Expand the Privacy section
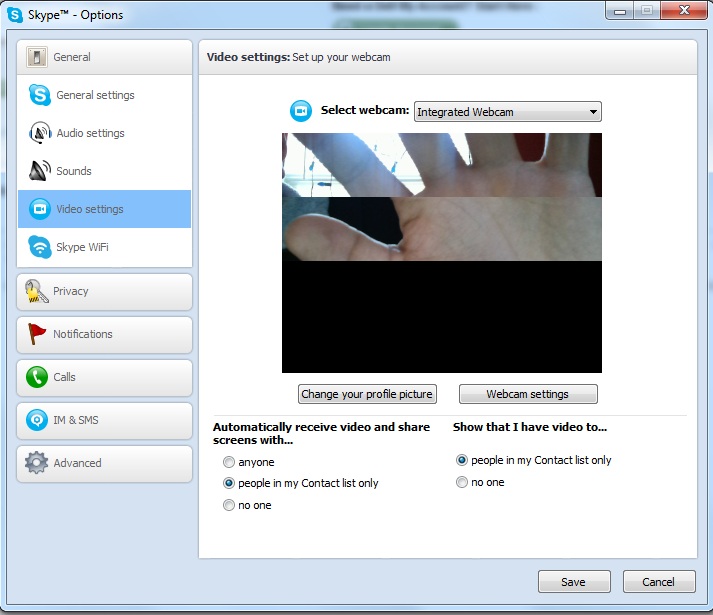The image size is (713, 615). (x=104, y=292)
